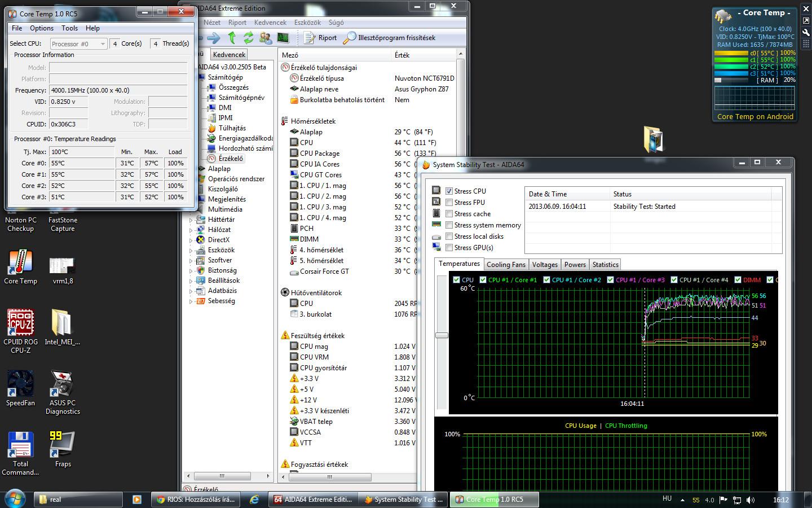Expand the Biztonság tree node
Image resolution: width=812 pixels, height=508 pixels.
191,270
